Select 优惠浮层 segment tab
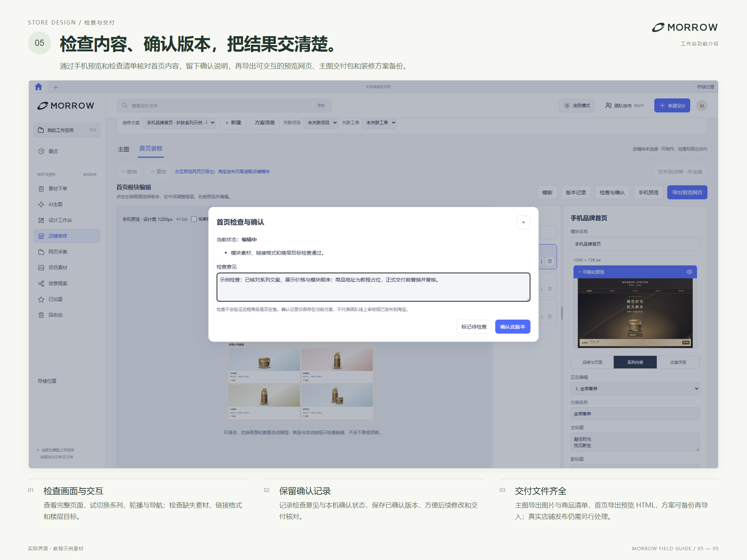This screenshot has width=747, height=560. coord(678,362)
